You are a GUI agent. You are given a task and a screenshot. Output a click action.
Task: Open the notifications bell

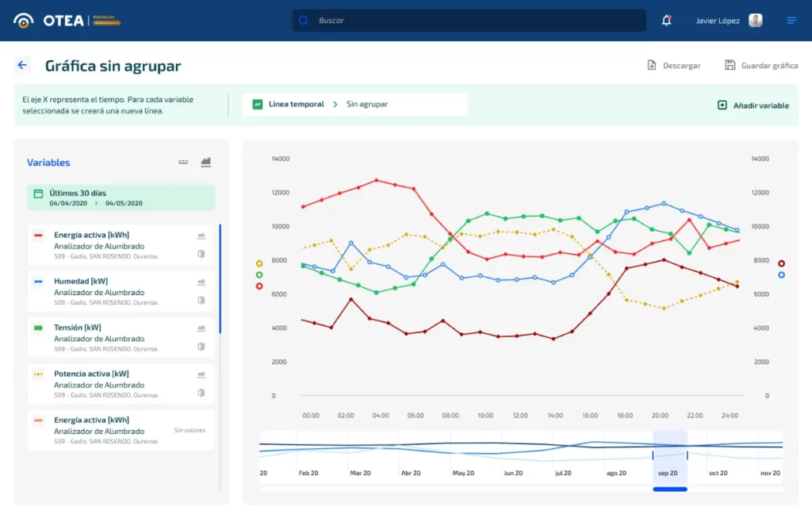point(666,21)
